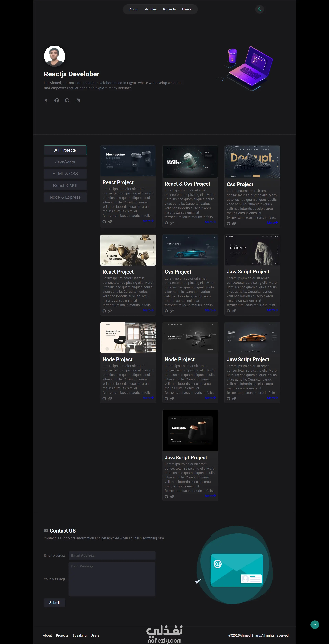The width and height of the screenshot is (329, 644).
Task: Filter projects by JavaScript
Action: (65, 162)
